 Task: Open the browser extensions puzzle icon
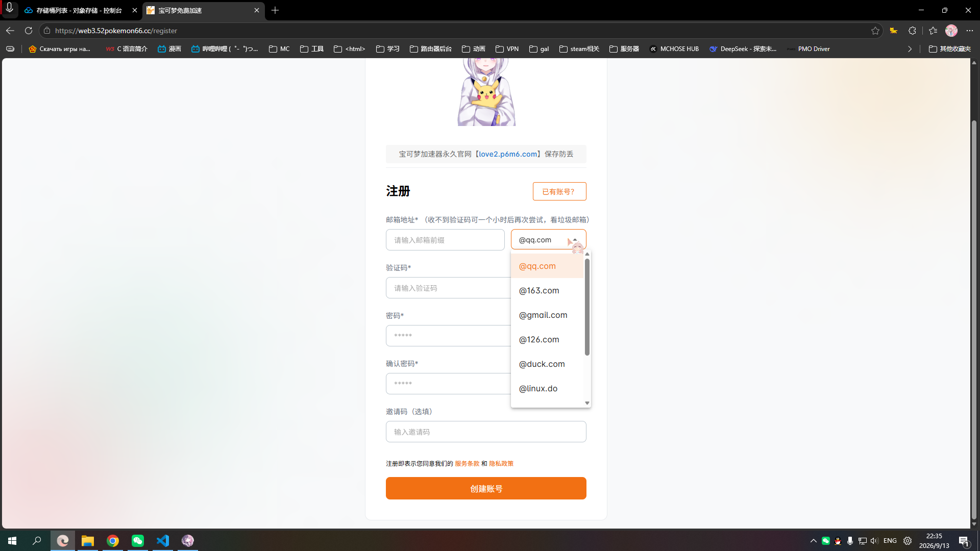coord(912,31)
